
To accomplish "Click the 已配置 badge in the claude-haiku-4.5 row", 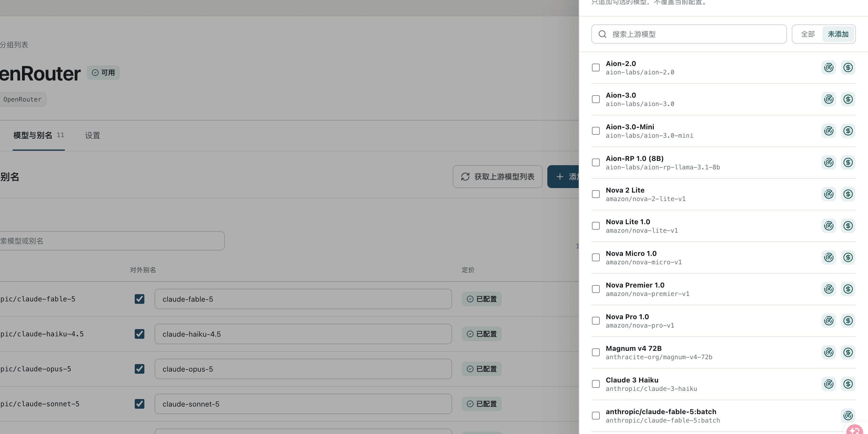I will point(482,334).
